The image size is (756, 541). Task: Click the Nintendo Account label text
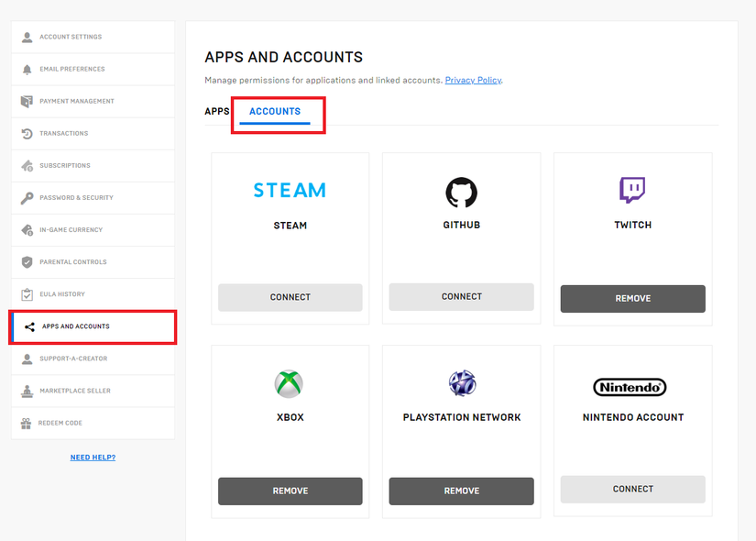[x=633, y=417]
